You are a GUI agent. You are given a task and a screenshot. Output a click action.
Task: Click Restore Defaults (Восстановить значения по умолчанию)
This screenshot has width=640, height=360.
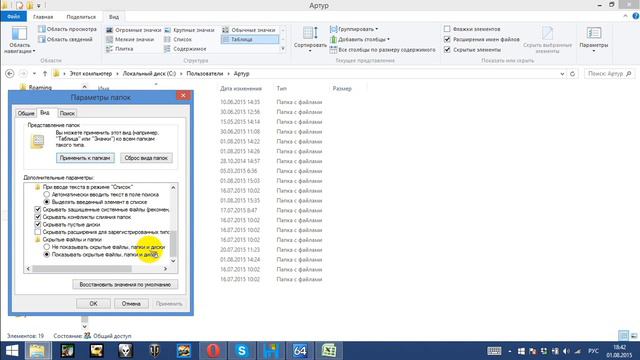[125, 284]
